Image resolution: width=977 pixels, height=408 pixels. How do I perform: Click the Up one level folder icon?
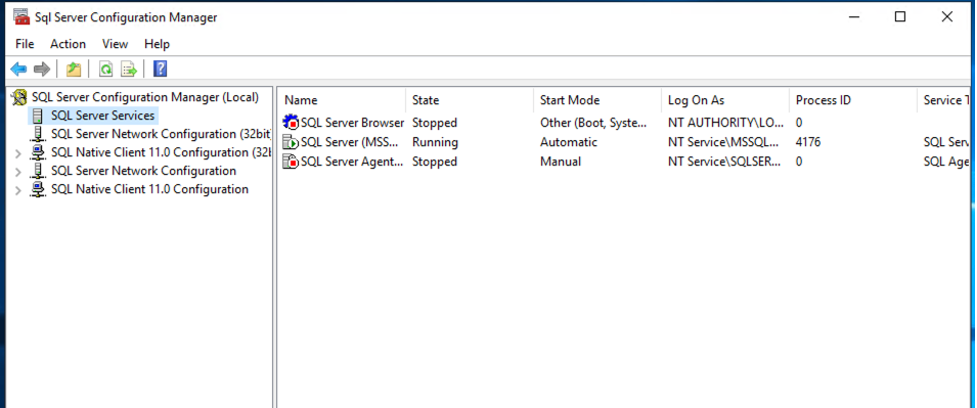[x=74, y=69]
